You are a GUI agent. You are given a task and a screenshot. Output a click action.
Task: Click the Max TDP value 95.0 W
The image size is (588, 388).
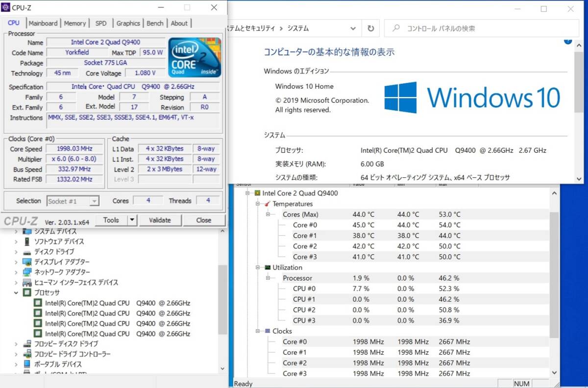153,52
